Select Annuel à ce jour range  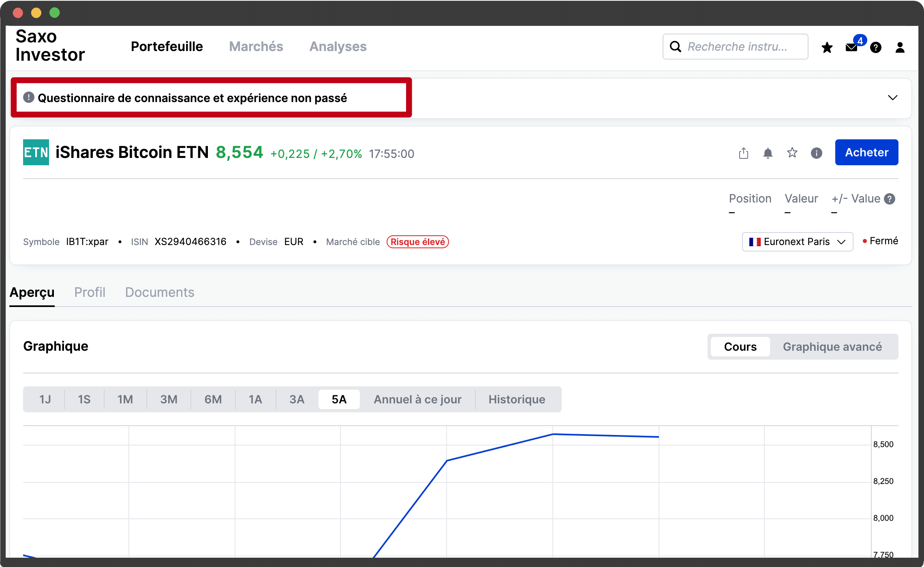(x=417, y=399)
